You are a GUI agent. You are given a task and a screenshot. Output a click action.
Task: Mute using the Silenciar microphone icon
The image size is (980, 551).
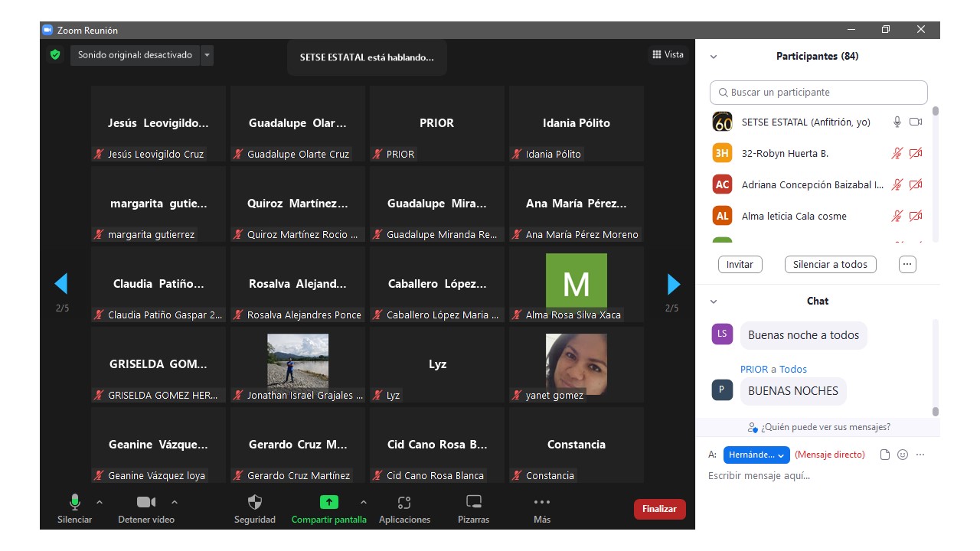(x=75, y=502)
